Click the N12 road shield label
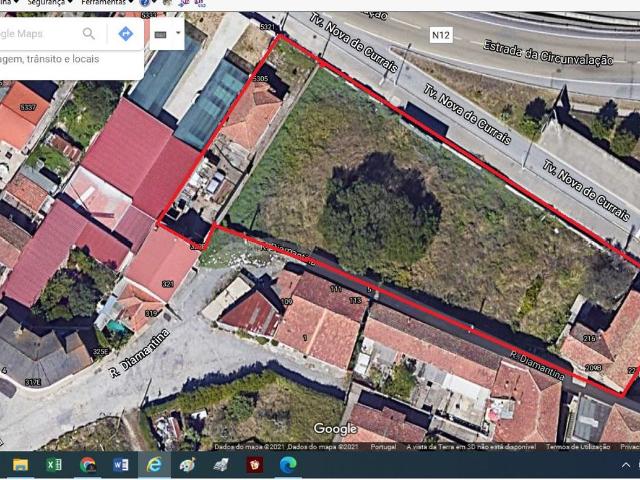This screenshot has width=640, height=480. (441, 35)
